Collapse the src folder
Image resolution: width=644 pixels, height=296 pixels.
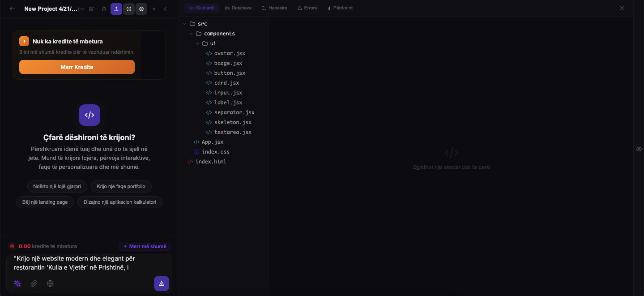185,24
